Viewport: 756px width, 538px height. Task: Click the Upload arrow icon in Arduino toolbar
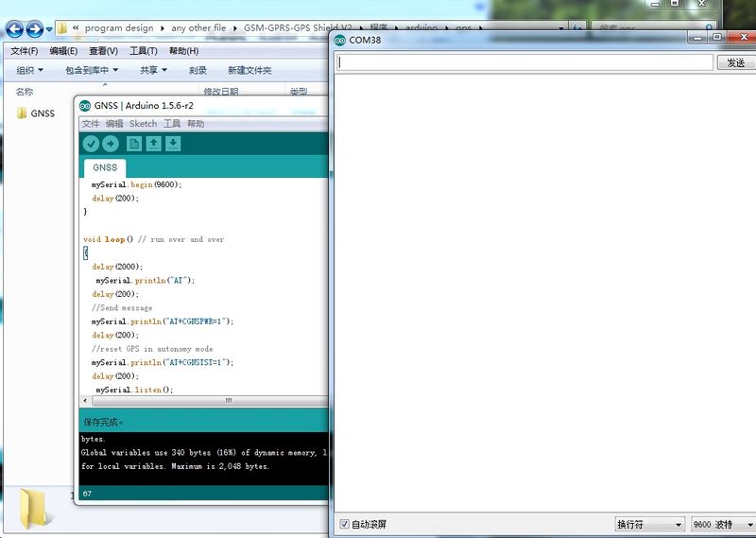click(x=111, y=144)
